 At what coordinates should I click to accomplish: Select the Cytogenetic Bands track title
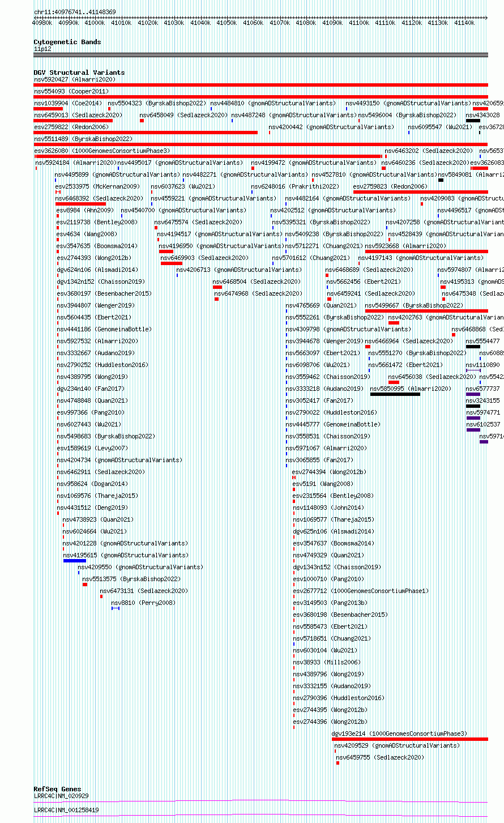pos(67,42)
